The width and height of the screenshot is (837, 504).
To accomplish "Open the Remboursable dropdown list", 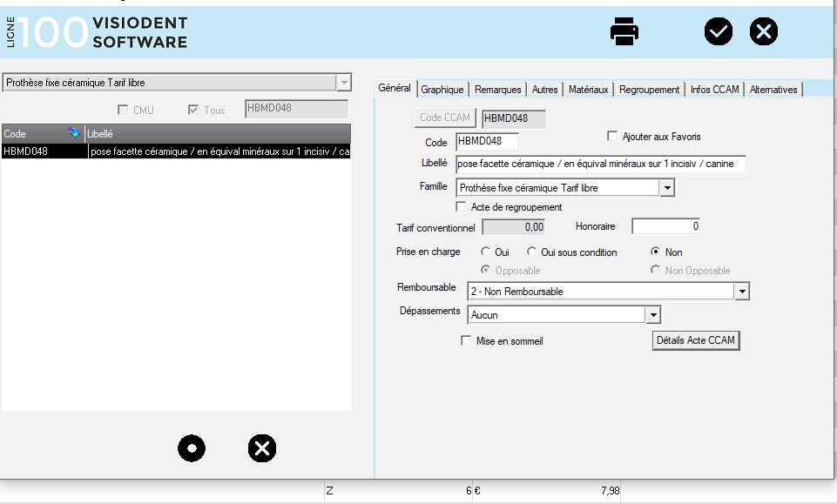I will (741, 292).
